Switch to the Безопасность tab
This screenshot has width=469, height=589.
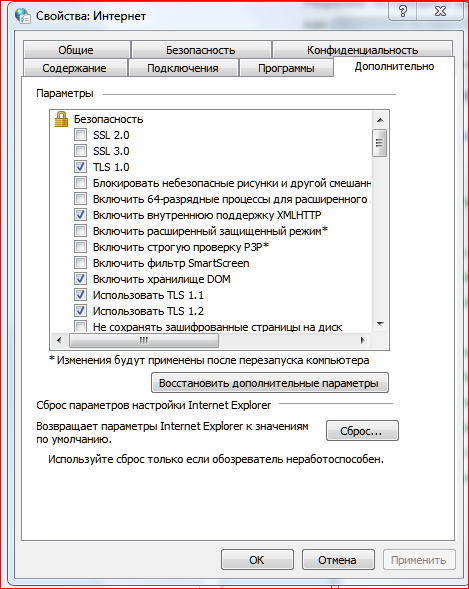[201, 50]
